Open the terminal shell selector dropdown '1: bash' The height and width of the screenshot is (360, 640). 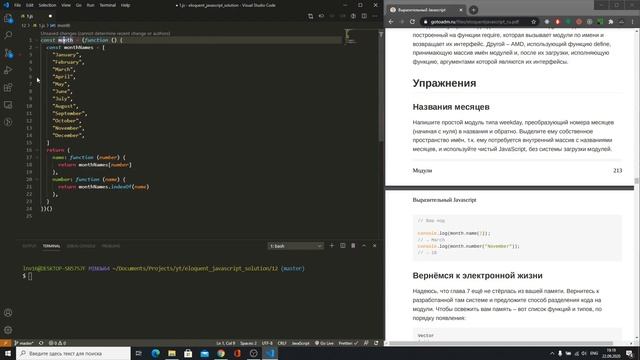click(x=296, y=246)
